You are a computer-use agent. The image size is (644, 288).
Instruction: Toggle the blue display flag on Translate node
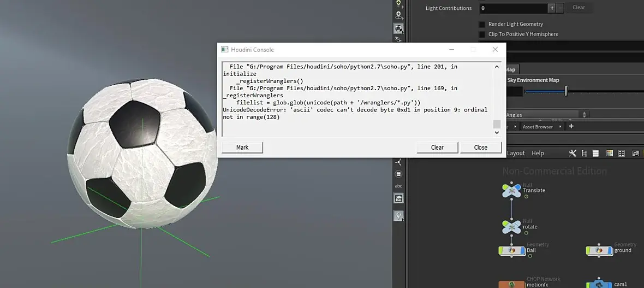[x=517, y=187]
